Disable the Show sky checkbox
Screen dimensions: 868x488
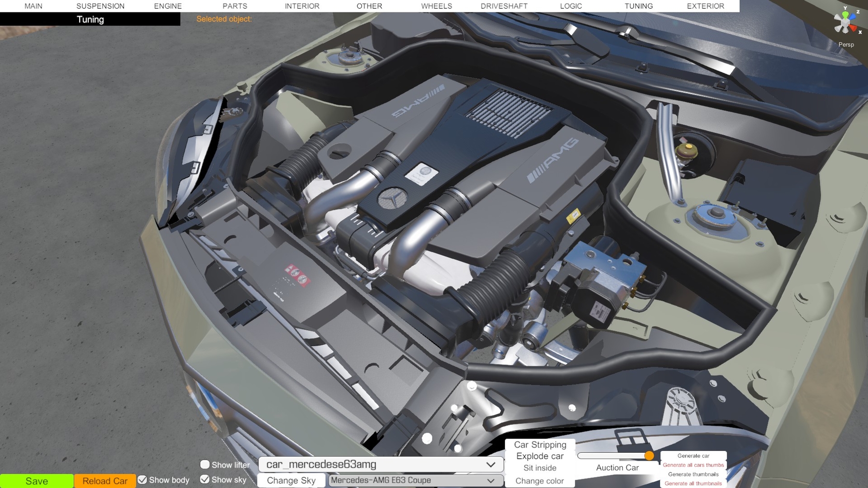pyautogui.click(x=205, y=479)
